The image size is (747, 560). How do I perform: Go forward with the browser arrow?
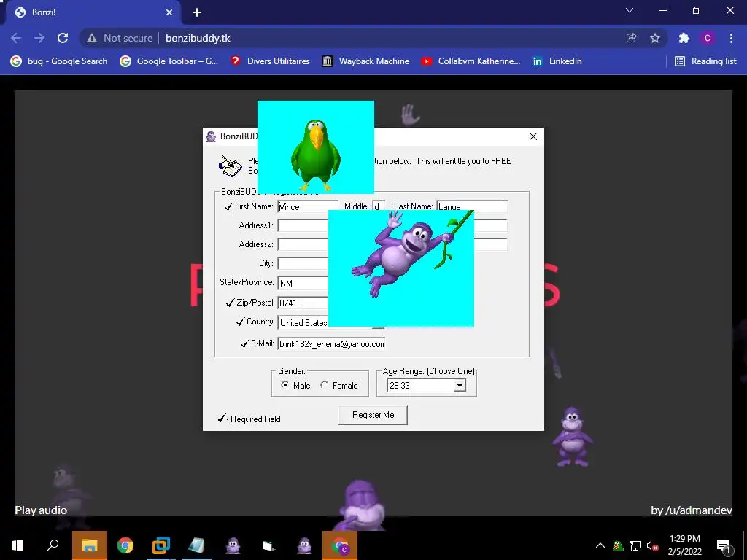pos(39,38)
